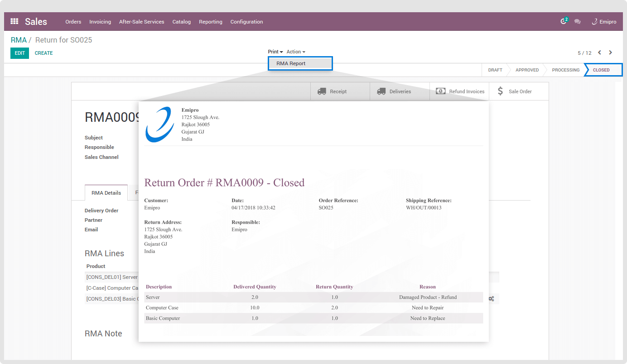Screen dimensions: 627x364
Task: Click the Return Order # RMA0009 - Closed heading
Action: [x=224, y=182]
